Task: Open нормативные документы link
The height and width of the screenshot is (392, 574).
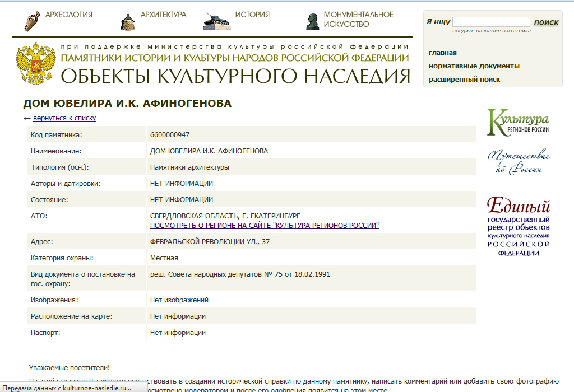Action: pos(474,66)
